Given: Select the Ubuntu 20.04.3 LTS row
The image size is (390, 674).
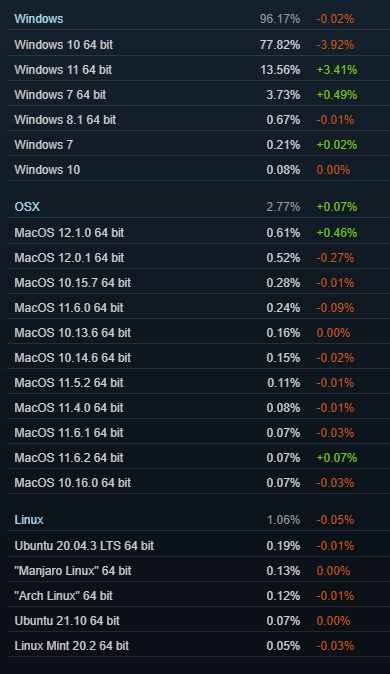Looking at the screenshot, I should point(198,545).
